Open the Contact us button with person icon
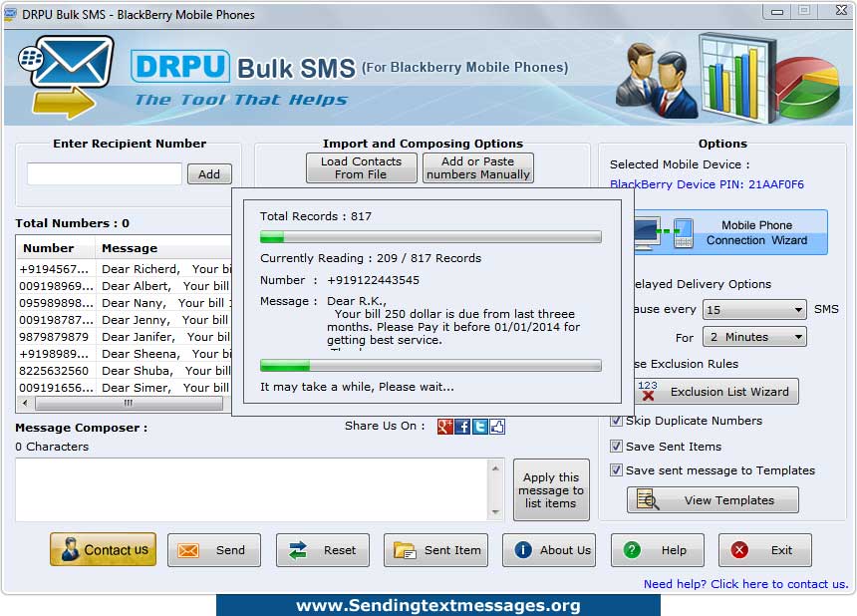 click(x=103, y=549)
